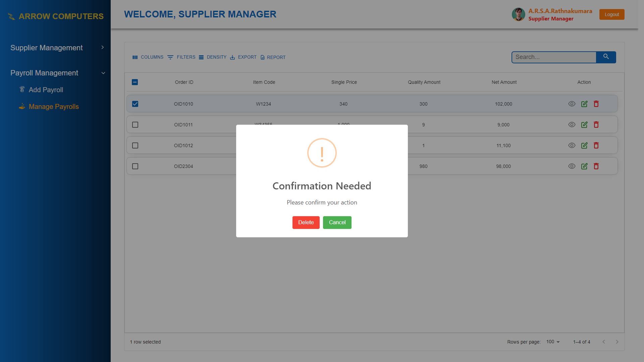Click the magnifying glass search icon
The height and width of the screenshot is (362, 644).
pyautogui.click(x=606, y=57)
